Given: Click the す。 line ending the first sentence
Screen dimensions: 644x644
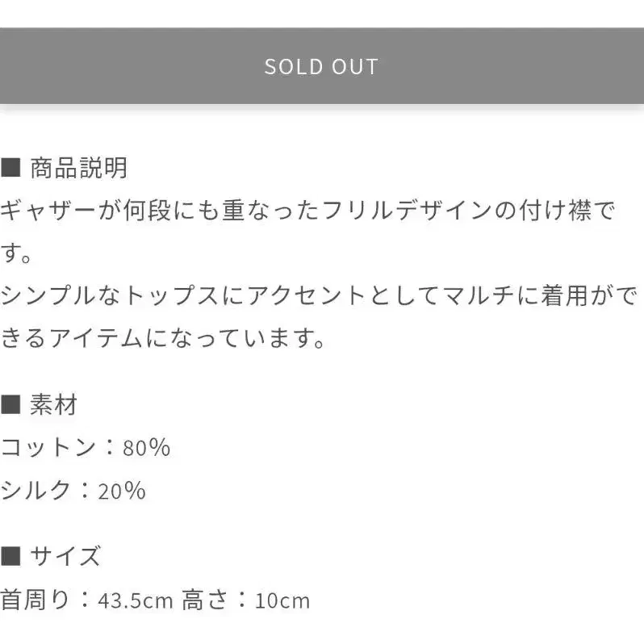Looking at the screenshot, I should [15, 253].
